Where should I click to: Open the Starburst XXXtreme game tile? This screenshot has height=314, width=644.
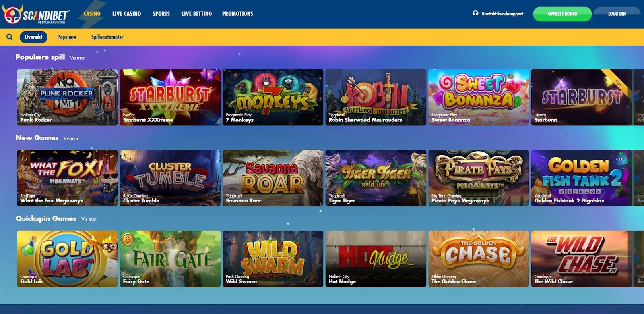click(x=170, y=97)
